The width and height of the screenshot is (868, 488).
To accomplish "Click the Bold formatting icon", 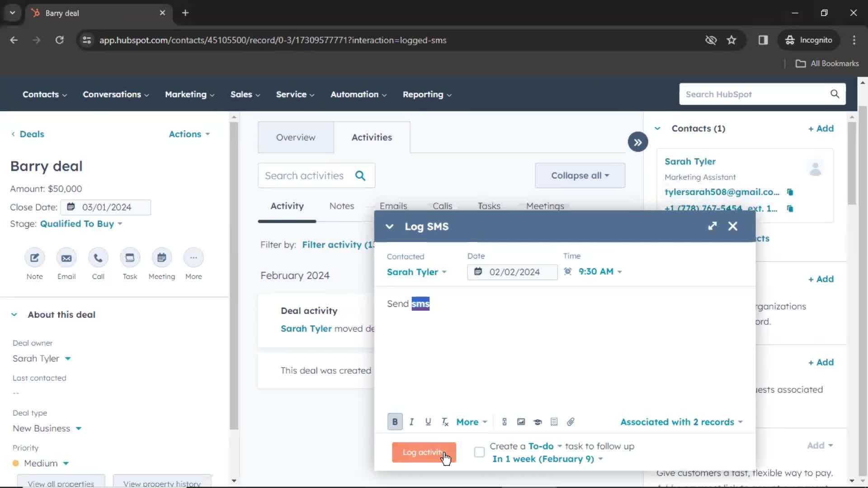I will pyautogui.click(x=395, y=421).
